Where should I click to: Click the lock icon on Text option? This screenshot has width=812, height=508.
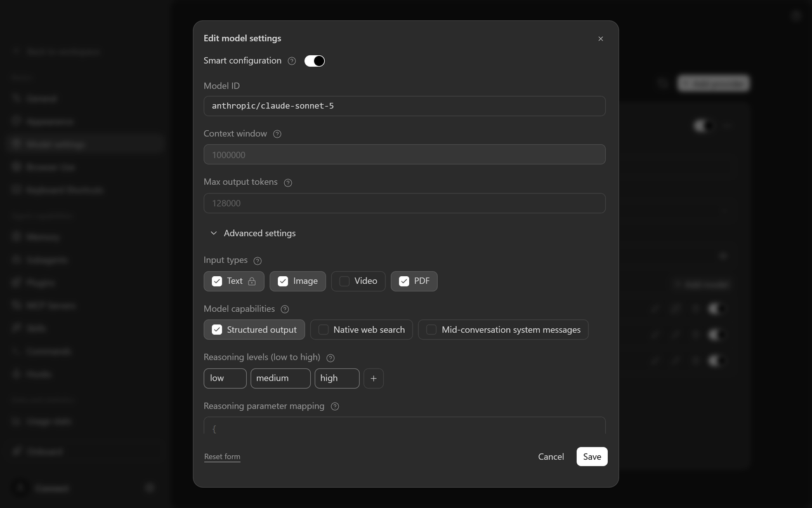click(x=252, y=281)
